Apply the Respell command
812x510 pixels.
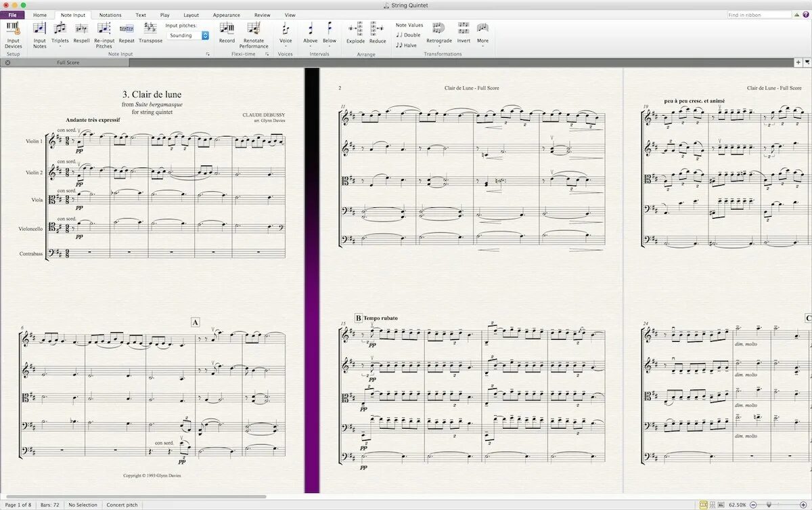click(x=81, y=32)
